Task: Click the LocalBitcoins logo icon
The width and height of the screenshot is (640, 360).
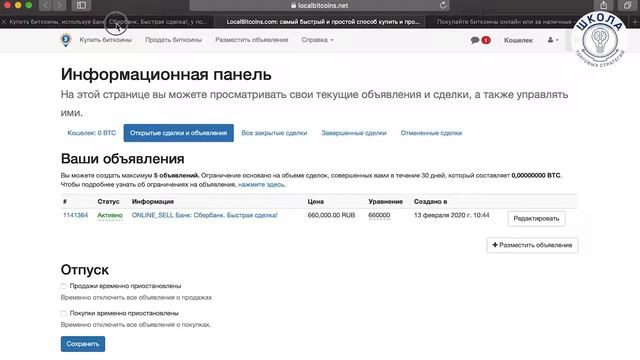Action: 66,40
